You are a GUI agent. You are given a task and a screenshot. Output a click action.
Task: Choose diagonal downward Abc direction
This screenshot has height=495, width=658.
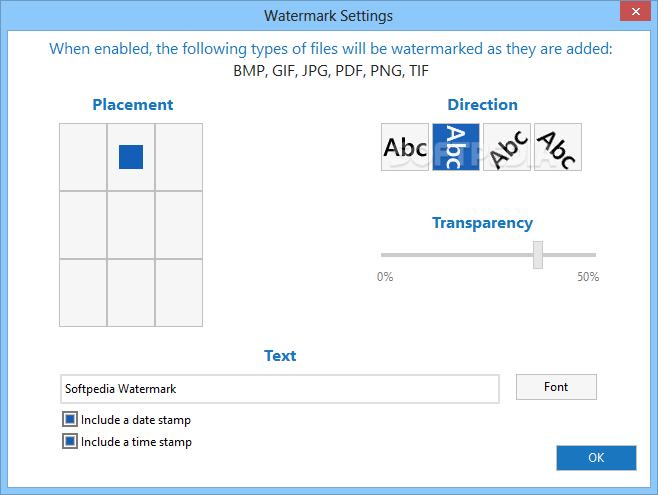(x=558, y=147)
